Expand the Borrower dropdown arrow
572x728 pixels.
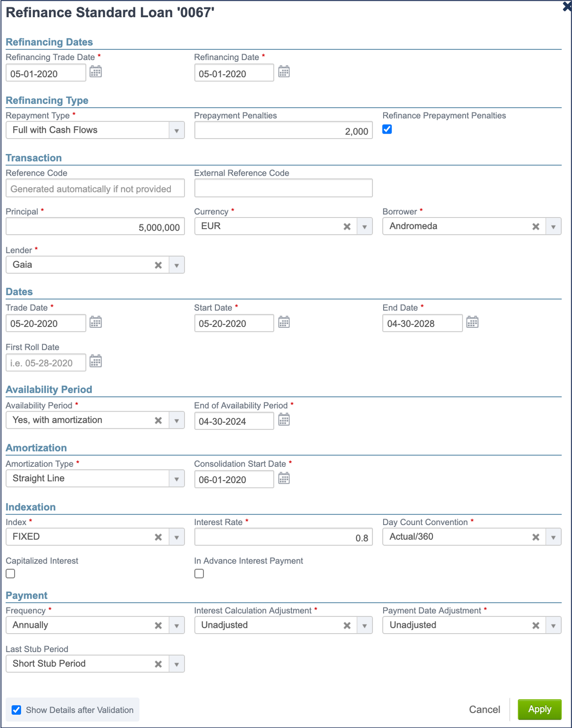553,227
